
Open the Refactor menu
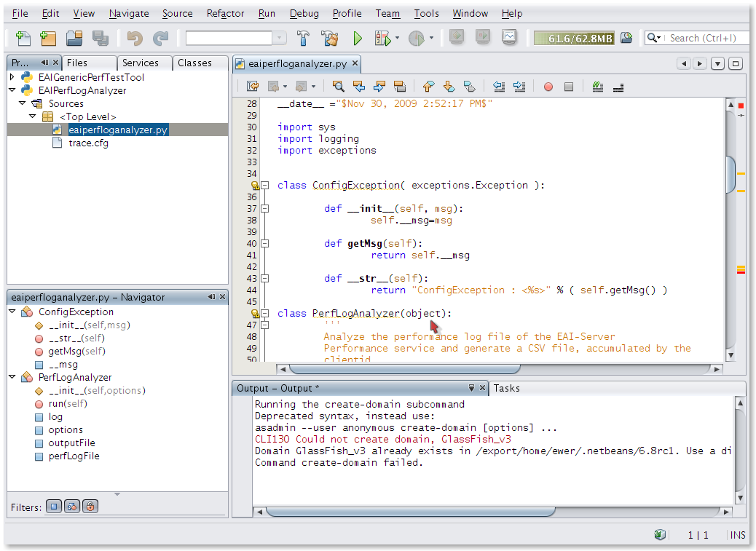tap(225, 13)
